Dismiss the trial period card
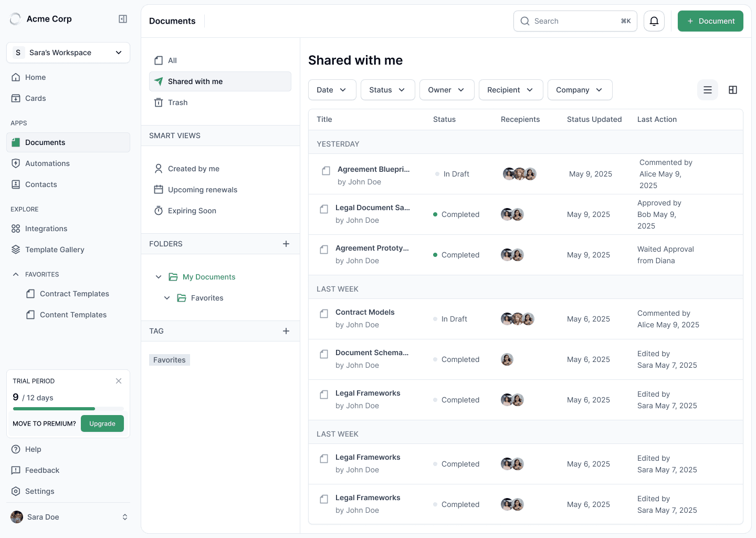The image size is (756, 538). point(119,381)
